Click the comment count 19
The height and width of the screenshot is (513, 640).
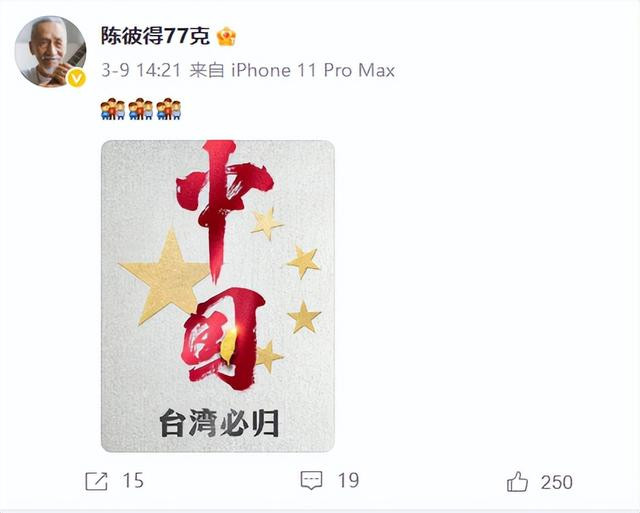(348, 480)
